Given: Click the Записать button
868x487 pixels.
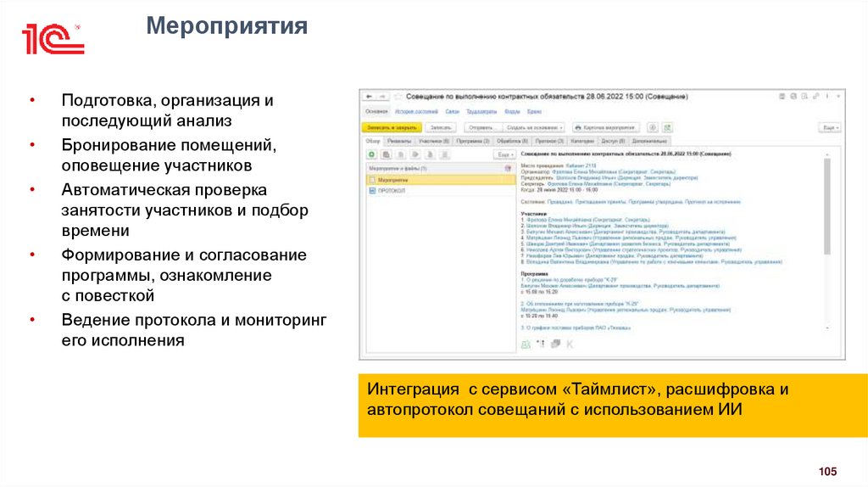Looking at the screenshot, I should 441,127.
